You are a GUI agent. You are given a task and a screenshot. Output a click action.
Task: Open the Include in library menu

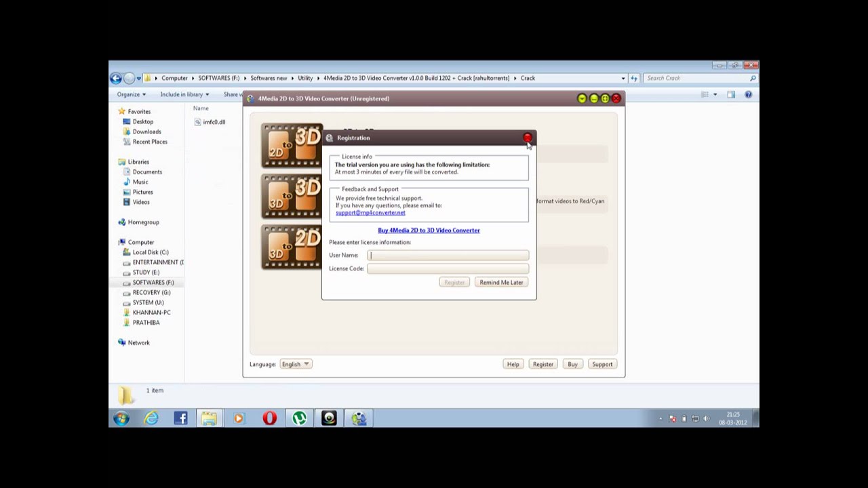184,95
